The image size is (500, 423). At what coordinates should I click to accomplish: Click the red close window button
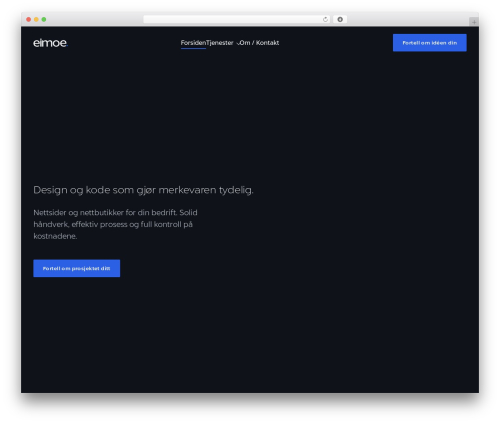[29, 19]
